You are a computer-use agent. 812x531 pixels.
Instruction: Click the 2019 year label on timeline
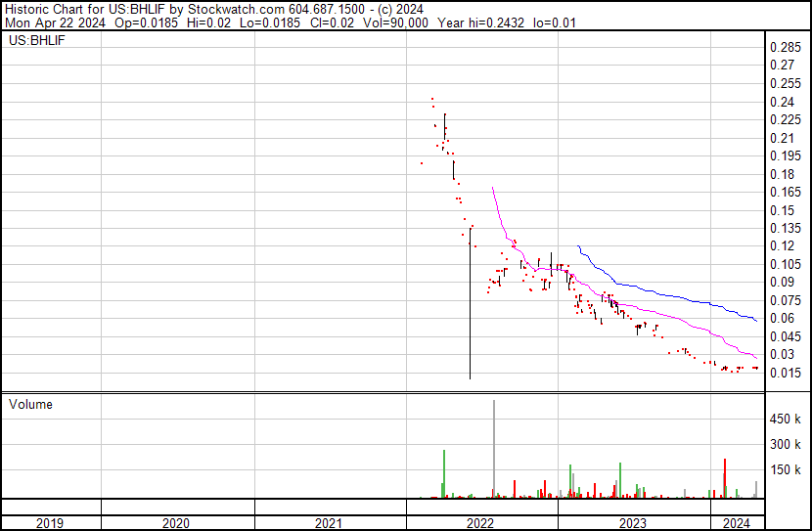[51, 523]
